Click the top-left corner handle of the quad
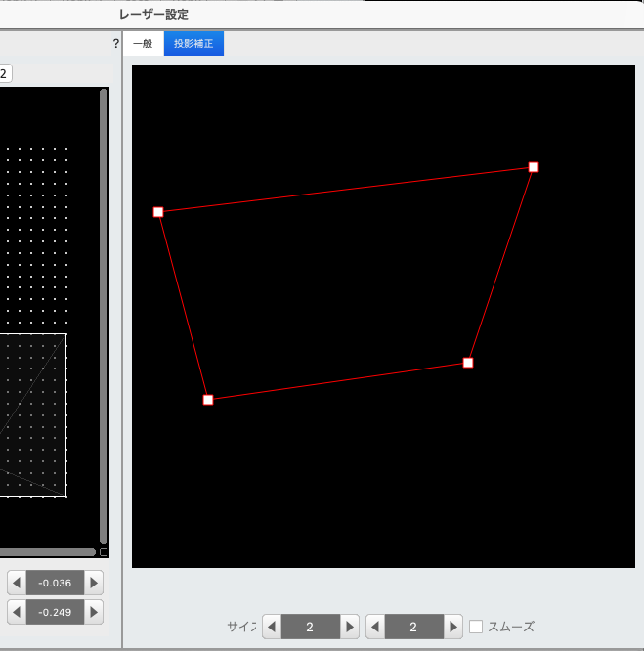This screenshot has height=651, width=644. click(158, 212)
